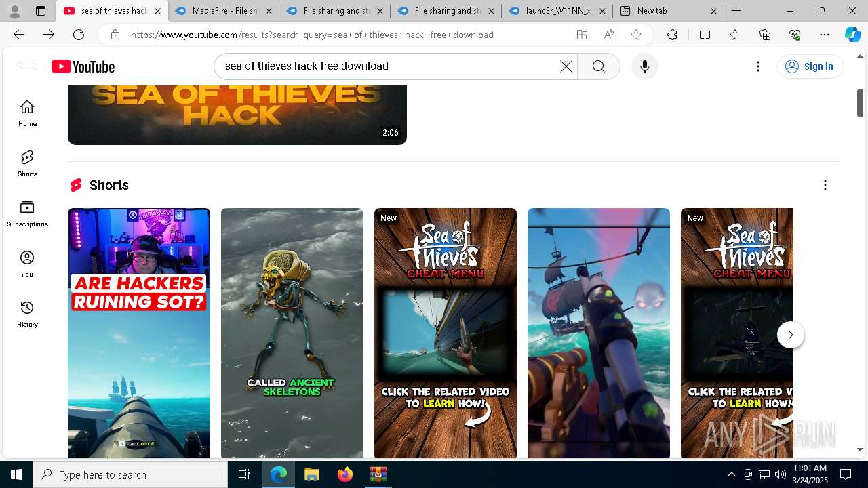The width and height of the screenshot is (868, 488).
Task: Go to Home in the sidebar
Action: point(27,113)
